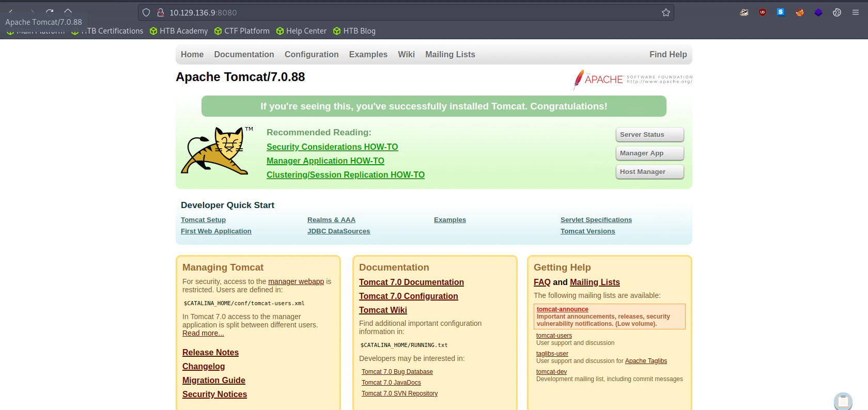This screenshot has width=868, height=410.
Task: Open Tomcat 7.0 Documentation link
Action: coord(411,282)
